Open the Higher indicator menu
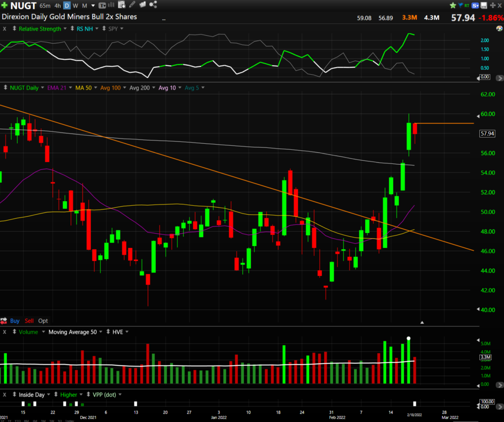The height and width of the screenshot is (422, 504). click(71, 394)
